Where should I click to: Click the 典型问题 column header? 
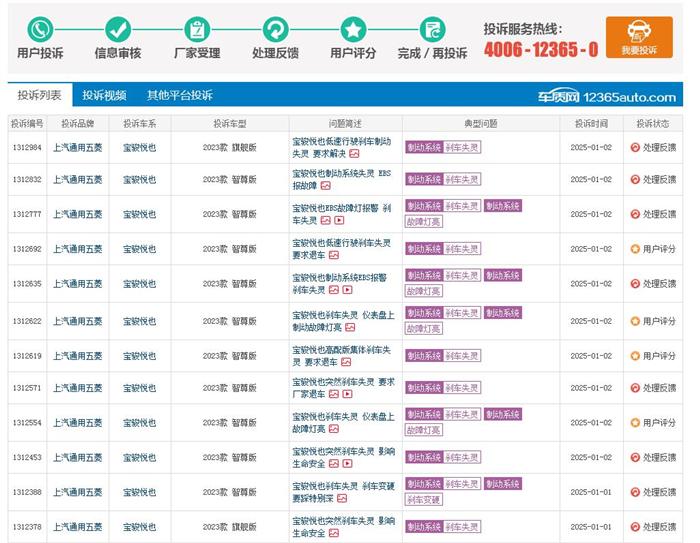click(x=481, y=124)
